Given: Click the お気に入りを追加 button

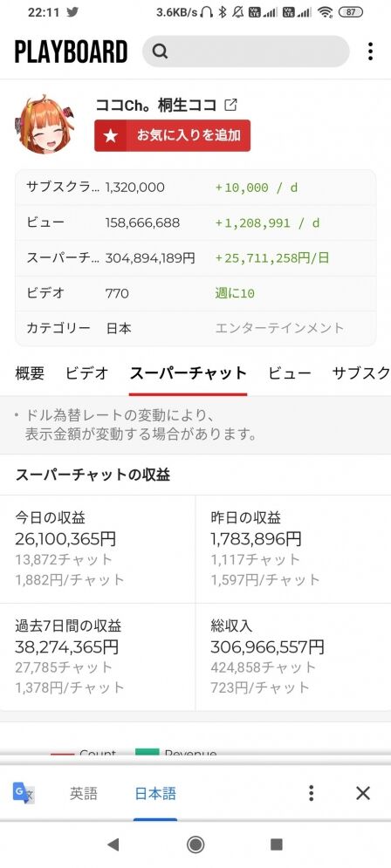Looking at the screenshot, I should tap(172, 135).
